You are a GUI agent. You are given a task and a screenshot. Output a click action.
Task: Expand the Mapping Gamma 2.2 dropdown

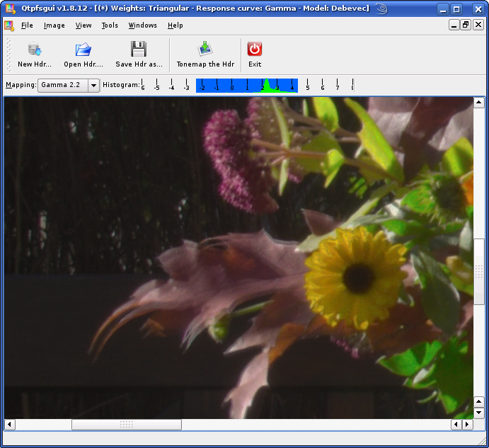[93, 85]
